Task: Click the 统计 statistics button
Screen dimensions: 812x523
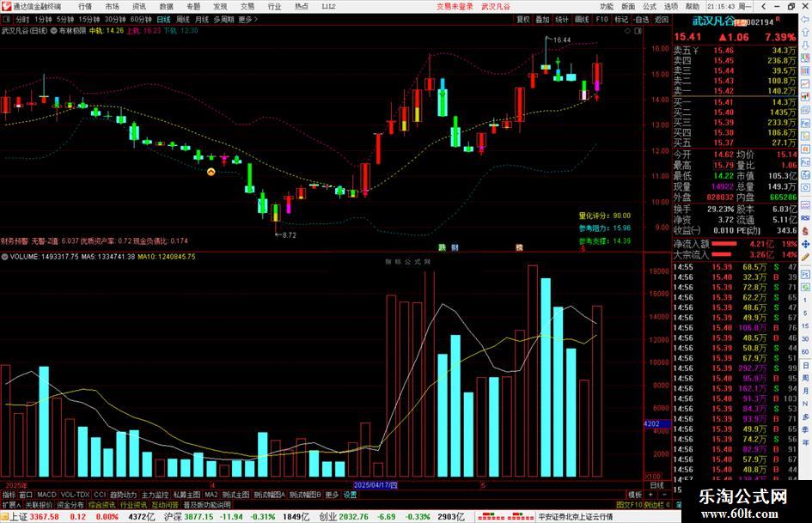Action: point(563,19)
